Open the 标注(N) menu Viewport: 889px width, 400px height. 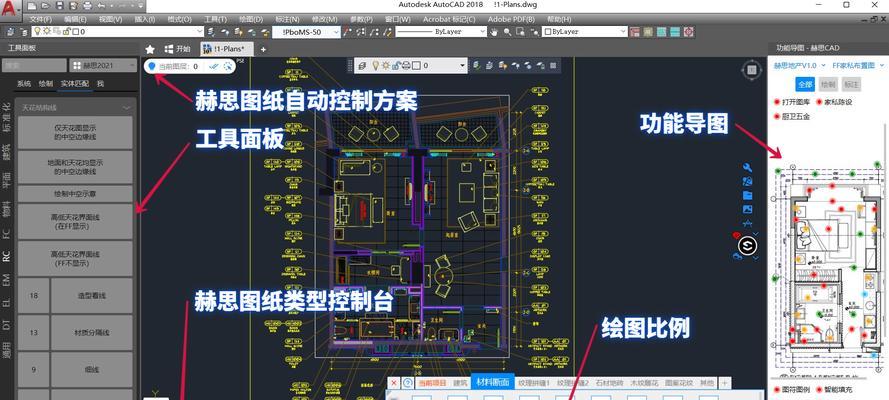coord(287,19)
